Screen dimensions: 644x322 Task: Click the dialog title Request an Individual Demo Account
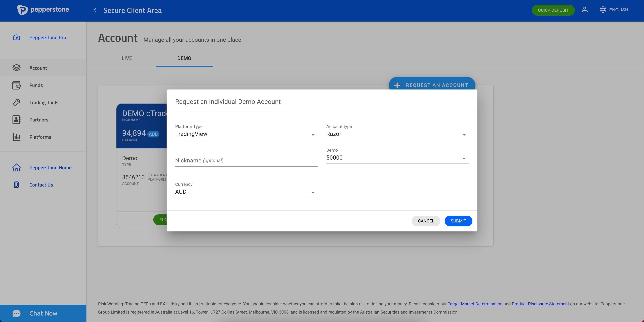pyautogui.click(x=228, y=102)
